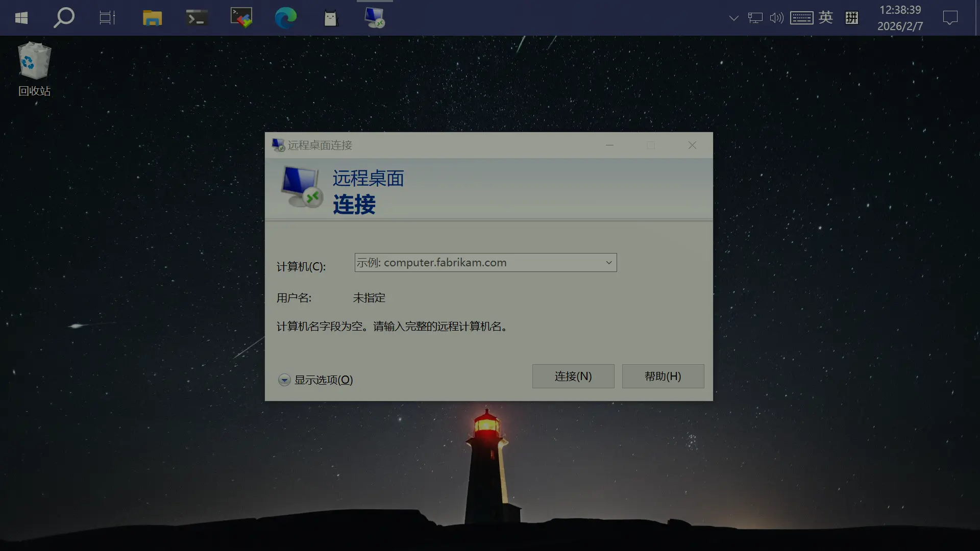This screenshot has width=980, height=551.
Task: Open the Windows Start menu
Action: (20, 17)
